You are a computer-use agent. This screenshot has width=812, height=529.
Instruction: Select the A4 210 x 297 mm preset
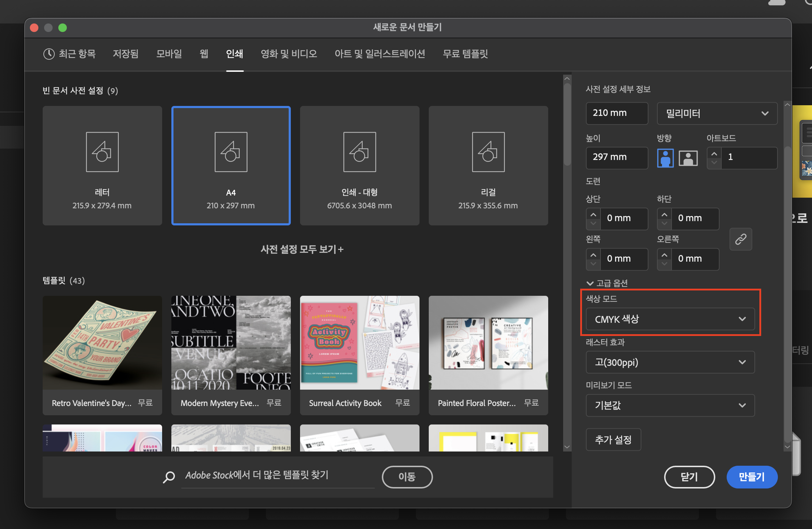tap(231, 166)
